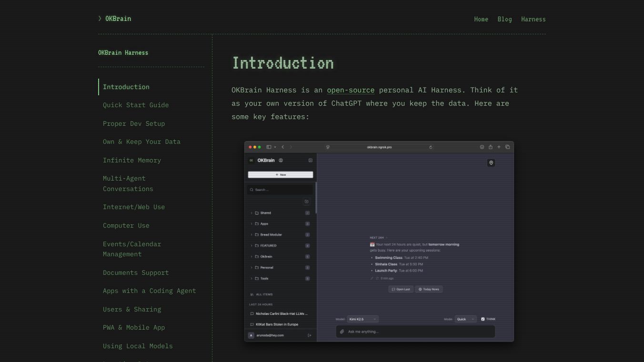Click the Shared folder icon

(x=257, y=213)
